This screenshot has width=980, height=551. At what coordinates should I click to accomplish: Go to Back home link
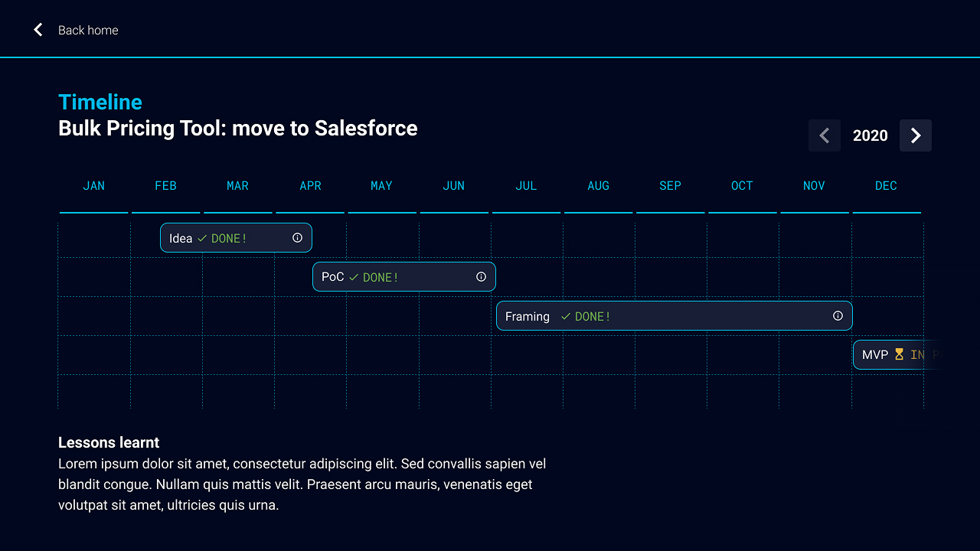[x=88, y=31]
